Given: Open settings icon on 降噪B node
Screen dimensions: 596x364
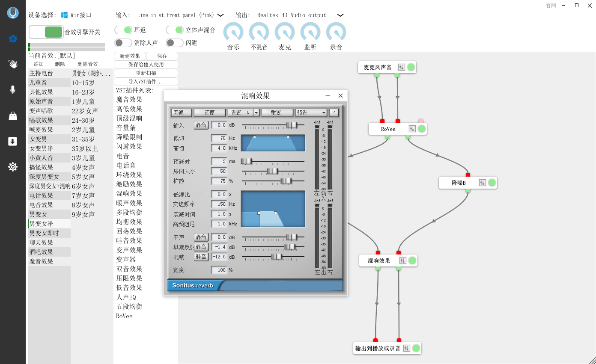Looking at the screenshot, I should (482, 183).
